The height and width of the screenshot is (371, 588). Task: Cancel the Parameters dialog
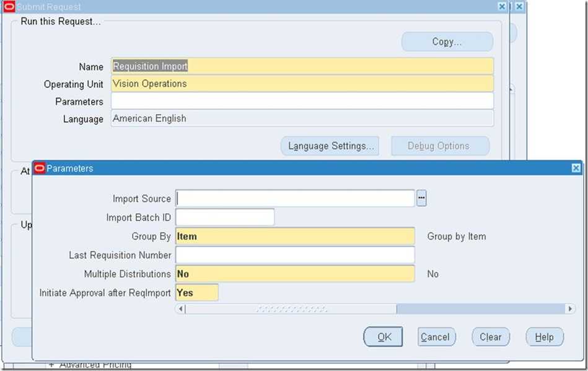pyautogui.click(x=436, y=337)
